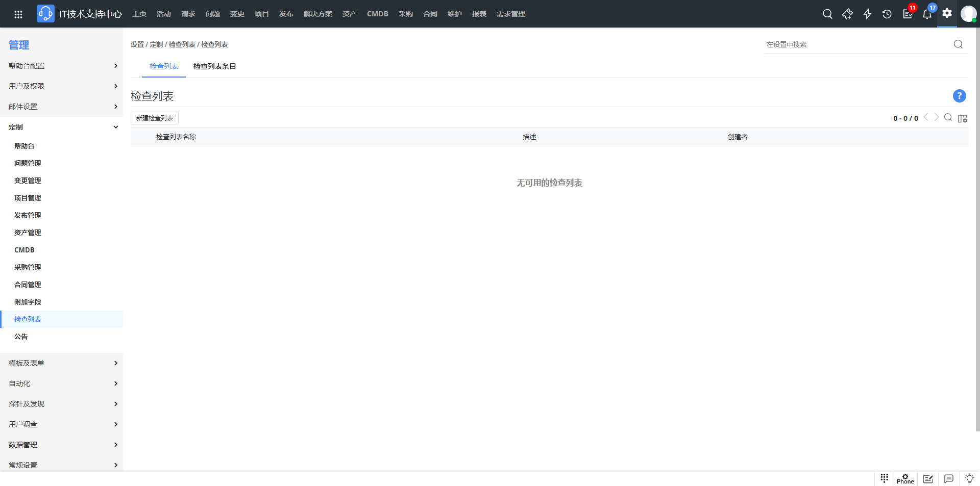Screen dimensions: 980x486
Task: Click the edit note icon in bottom bar
Action: coord(928,479)
